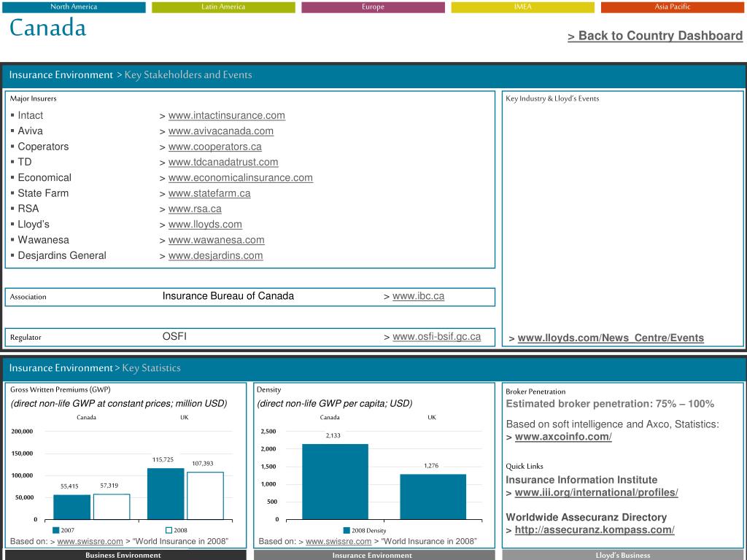The height and width of the screenshot is (560, 747).
Task: Select UK 2008 GWP bar 107,393
Action: point(205,496)
